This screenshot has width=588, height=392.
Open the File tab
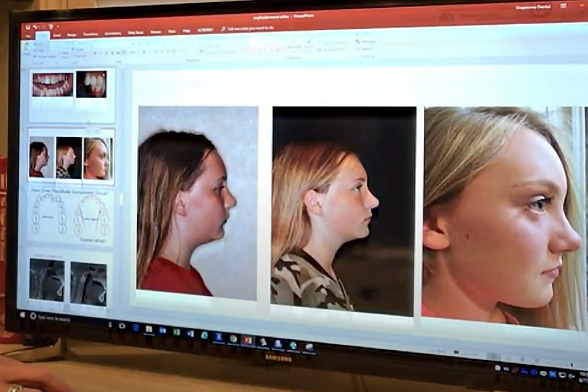pos(27,36)
